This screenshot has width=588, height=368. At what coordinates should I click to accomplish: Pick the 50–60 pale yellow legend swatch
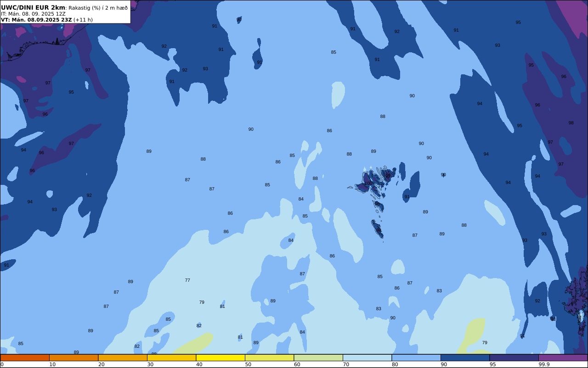[269, 357]
